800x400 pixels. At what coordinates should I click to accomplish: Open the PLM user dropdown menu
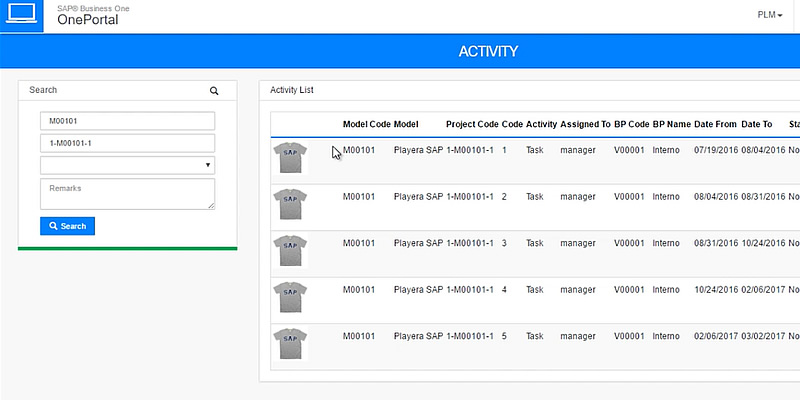770,15
